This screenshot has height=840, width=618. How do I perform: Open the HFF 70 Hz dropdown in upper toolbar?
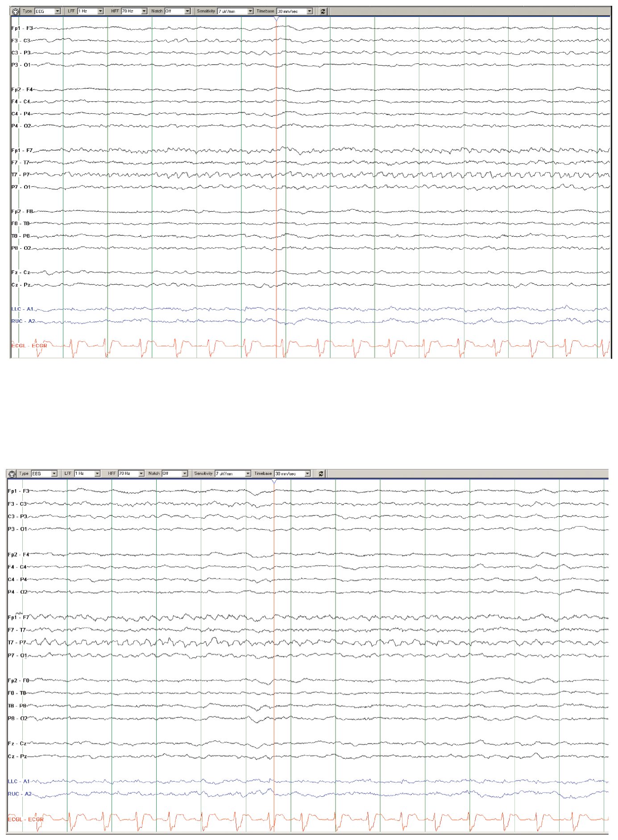pos(134,11)
